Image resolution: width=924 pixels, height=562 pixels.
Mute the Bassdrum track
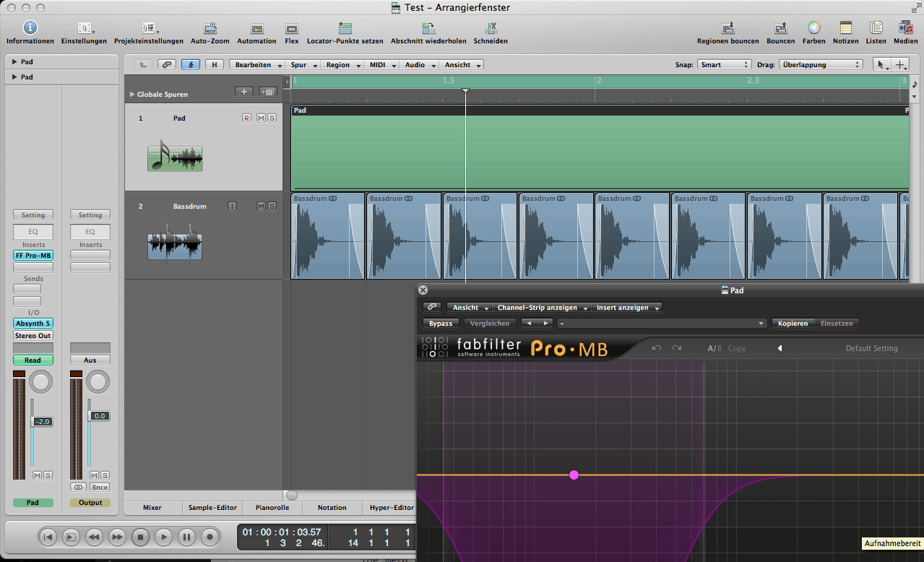(x=261, y=207)
